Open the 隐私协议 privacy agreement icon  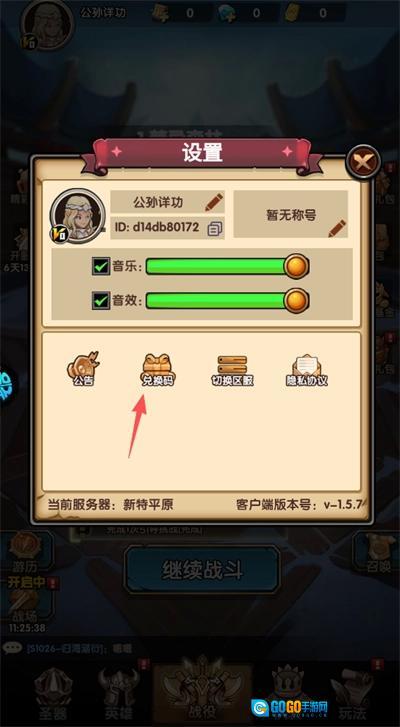[x=306, y=370]
